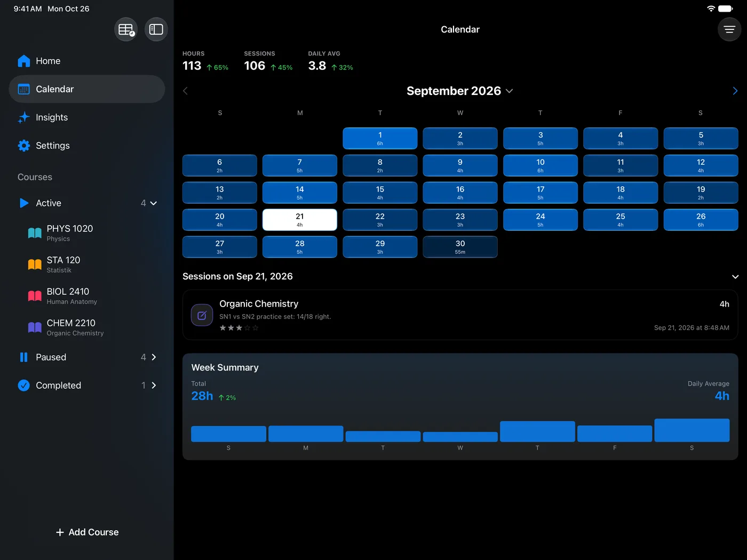The width and height of the screenshot is (747, 560).
Task: Select September 26 on the calendar
Action: pyautogui.click(x=701, y=220)
